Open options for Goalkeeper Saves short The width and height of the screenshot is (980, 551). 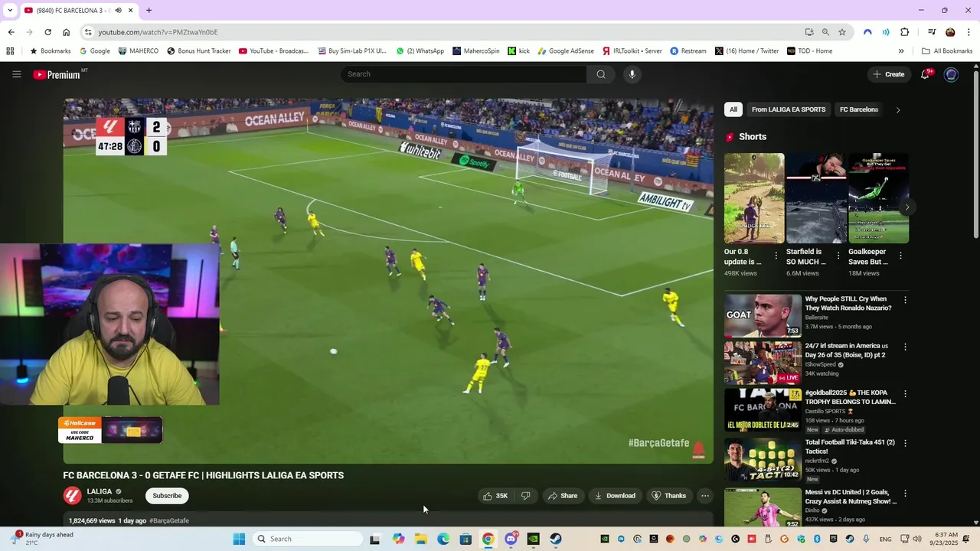click(x=900, y=256)
